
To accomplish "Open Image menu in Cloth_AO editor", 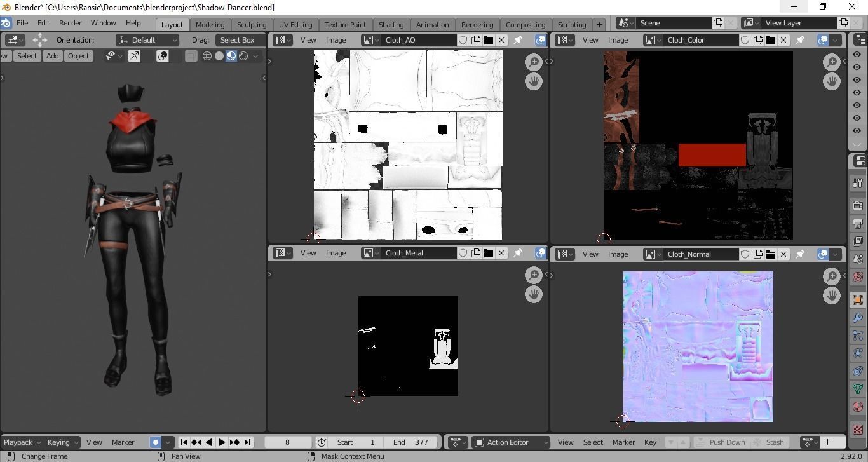I will 336,40.
